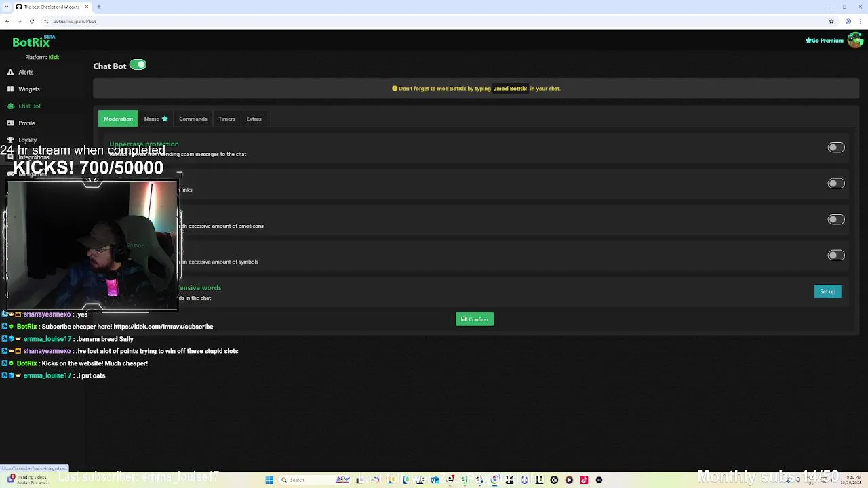The height and width of the screenshot is (488, 868).
Task: Switch to the Name tab
Action: 155,119
